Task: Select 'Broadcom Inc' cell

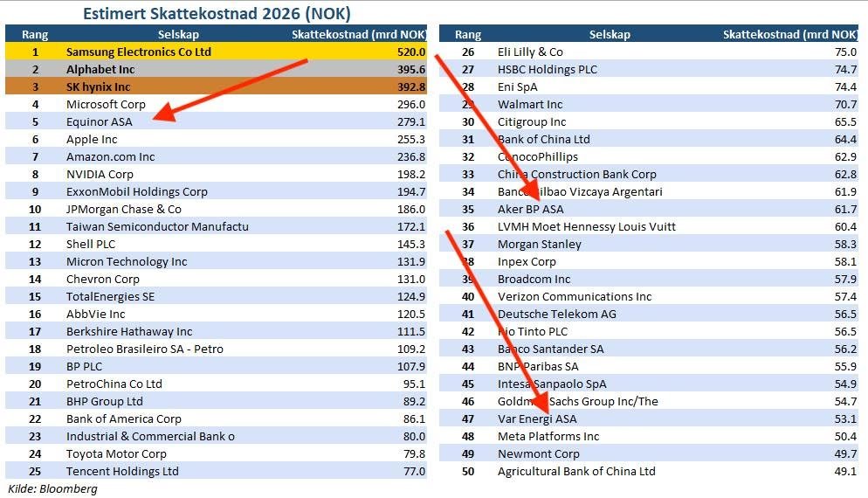Action: tap(534, 280)
